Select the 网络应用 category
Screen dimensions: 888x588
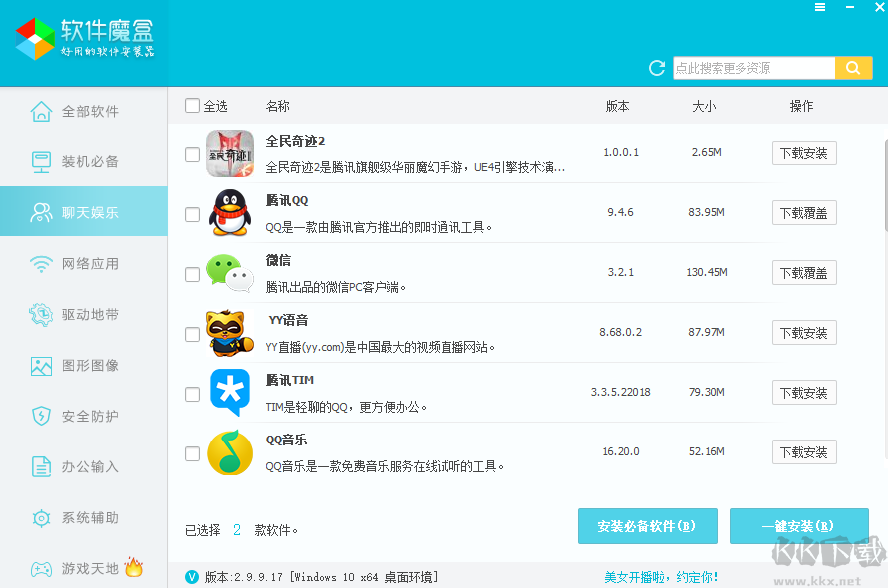coord(84,264)
